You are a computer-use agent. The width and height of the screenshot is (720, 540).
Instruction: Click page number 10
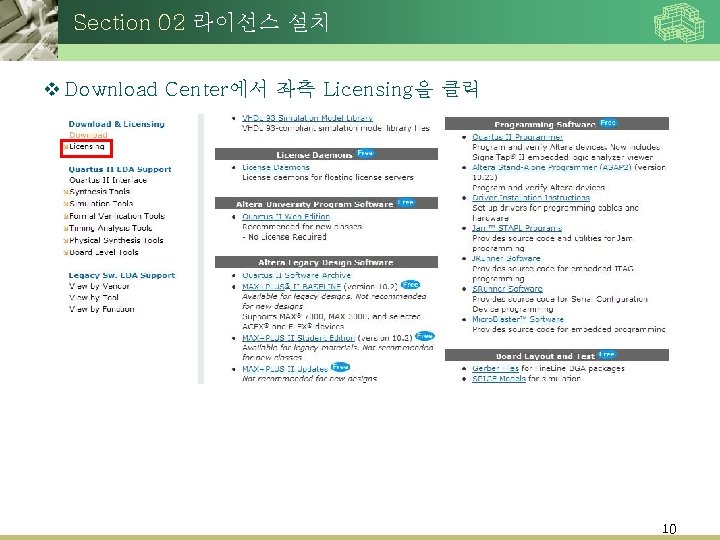coord(669,529)
